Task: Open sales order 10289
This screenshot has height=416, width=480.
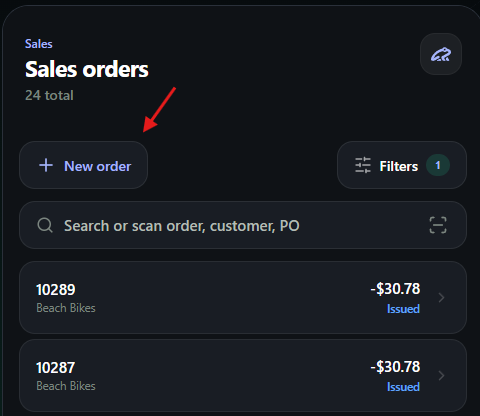Action: coord(243,297)
